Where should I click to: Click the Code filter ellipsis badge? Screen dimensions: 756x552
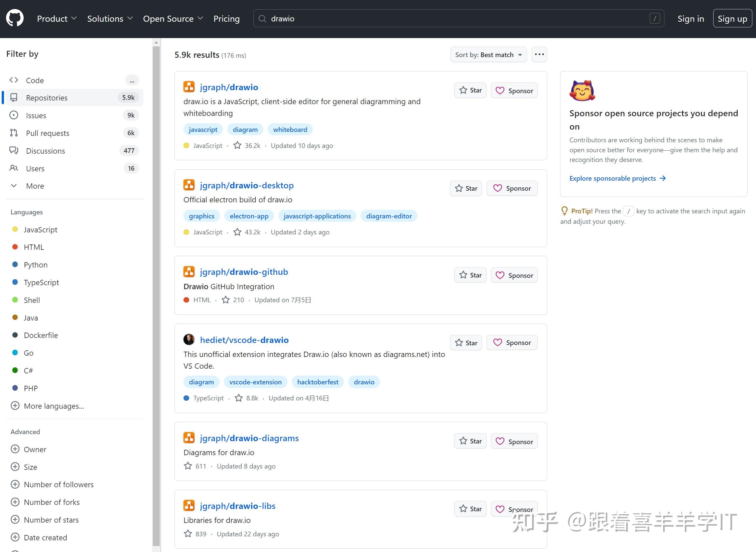point(132,80)
